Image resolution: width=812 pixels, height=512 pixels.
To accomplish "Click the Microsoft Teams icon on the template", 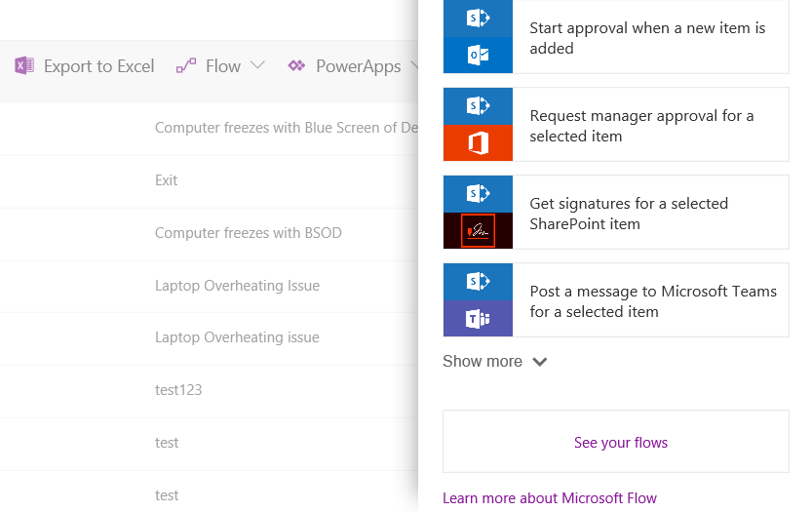I will [478, 318].
